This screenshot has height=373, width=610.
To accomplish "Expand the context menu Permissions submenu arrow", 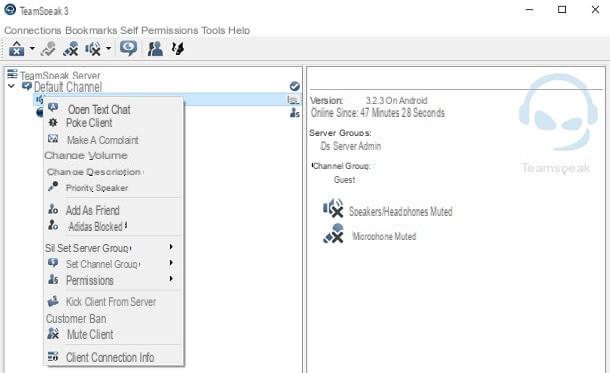I will [171, 279].
